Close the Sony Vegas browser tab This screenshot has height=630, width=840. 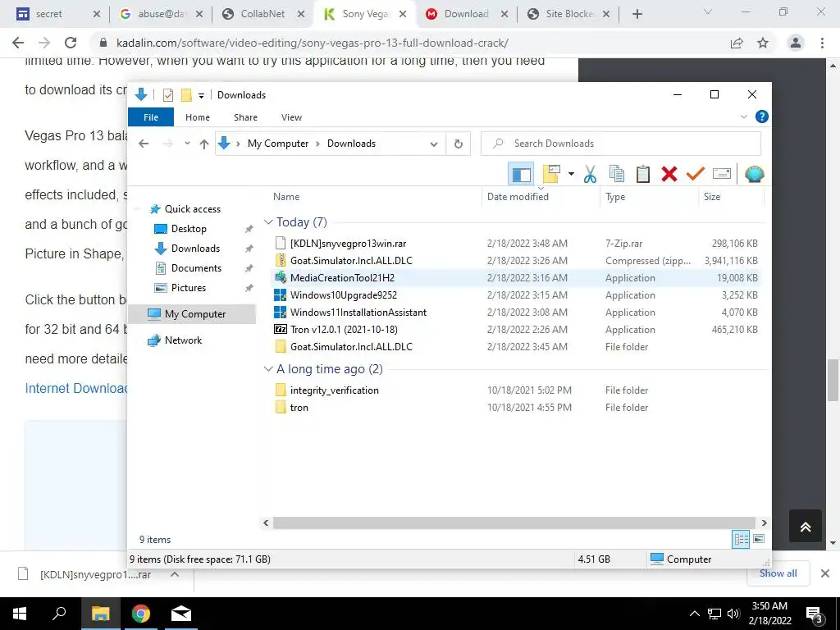pyautogui.click(x=403, y=15)
